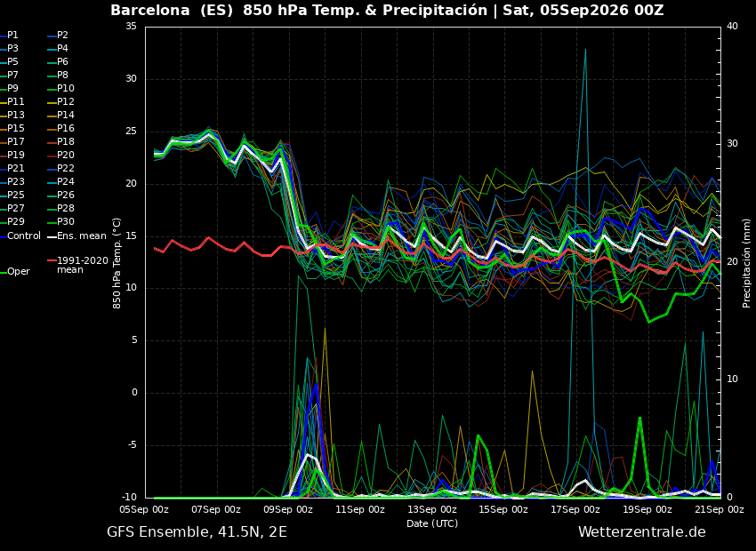This screenshot has height=551, width=756.
Task: Pick the "11Sep 00z" date label
Action: 360,509
